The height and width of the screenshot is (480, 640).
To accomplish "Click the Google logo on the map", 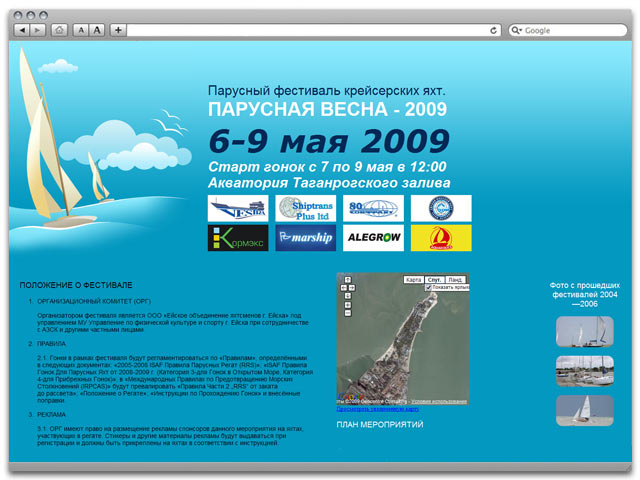I will (350, 396).
